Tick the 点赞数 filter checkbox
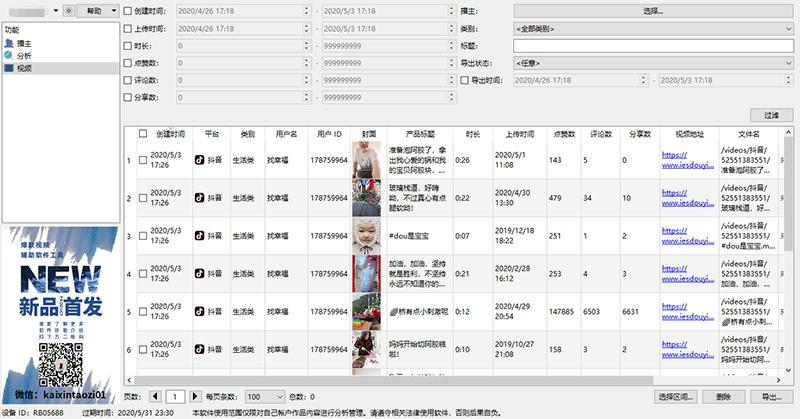 (128, 62)
